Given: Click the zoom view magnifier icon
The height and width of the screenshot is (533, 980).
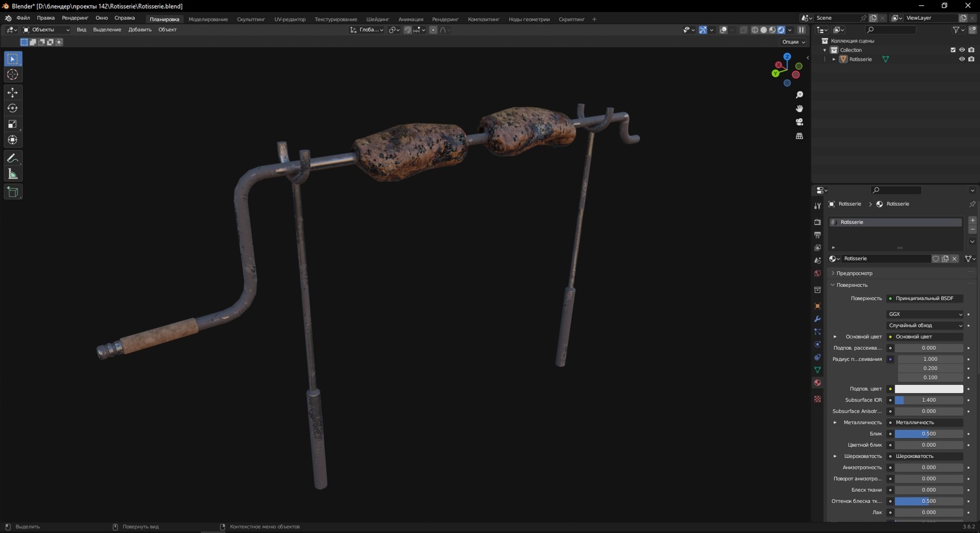Looking at the screenshot, I should [x=799, y=95].
